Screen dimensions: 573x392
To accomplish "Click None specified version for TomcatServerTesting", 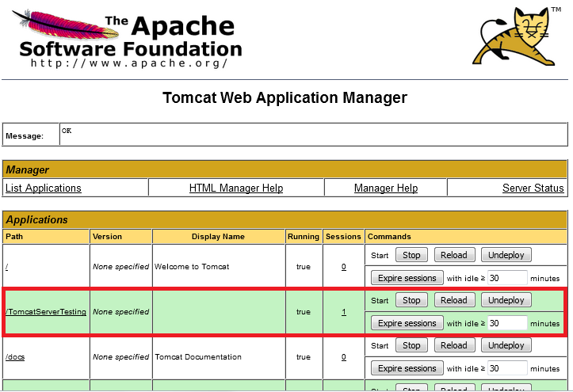I will [x=121, y=312].
